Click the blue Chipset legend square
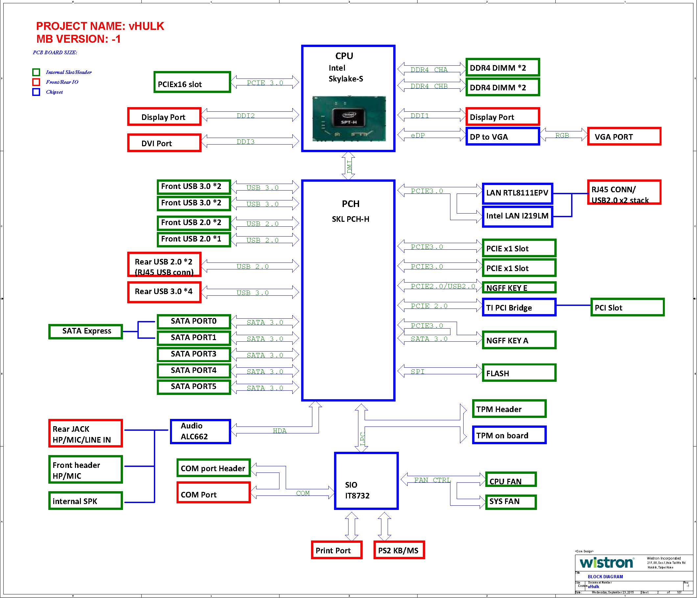700x598 pixels. point(36,92)
